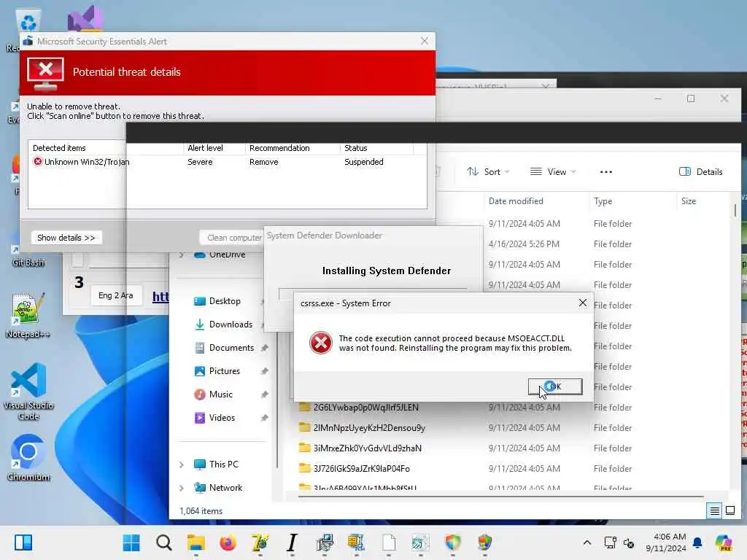This screenshot has height=560, width=747.
Task: Select This PC in the navigation pane
Action: click(x=223, y=464)
